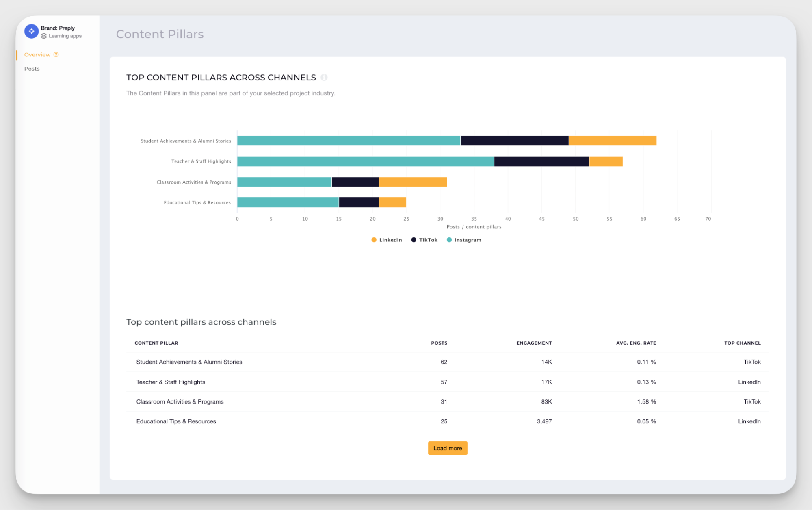The width and height of the screenshot is (812, 510).
Task: Switch to the Posts section
Action: click(x=32, y=68)
